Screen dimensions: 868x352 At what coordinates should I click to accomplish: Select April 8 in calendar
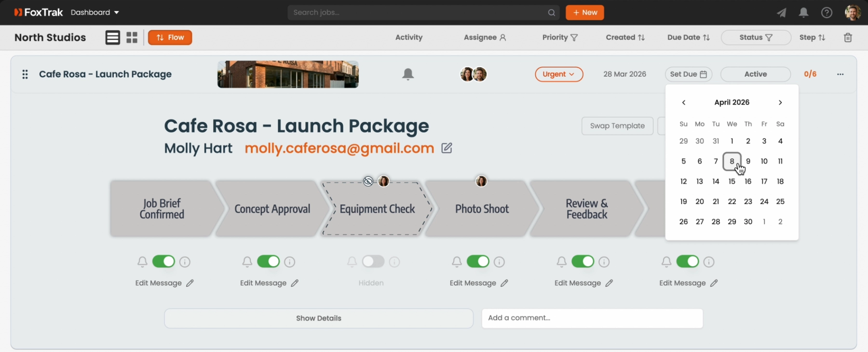[x=732, y=162]
